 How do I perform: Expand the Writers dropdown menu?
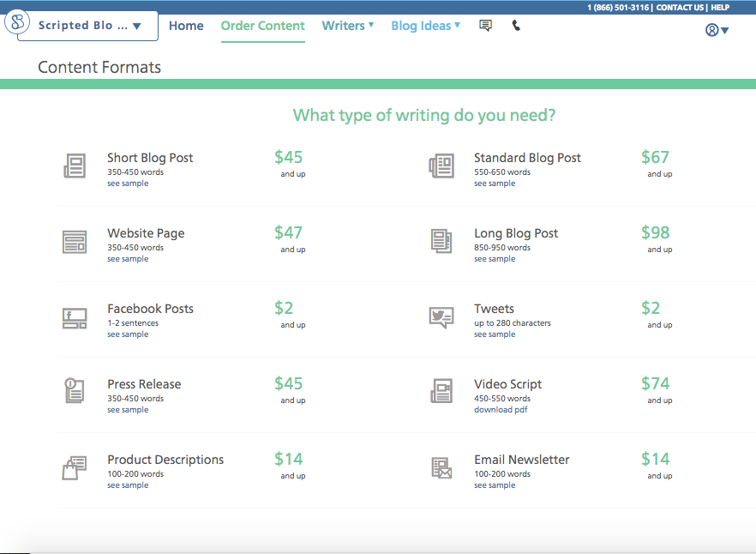point(348,26)
